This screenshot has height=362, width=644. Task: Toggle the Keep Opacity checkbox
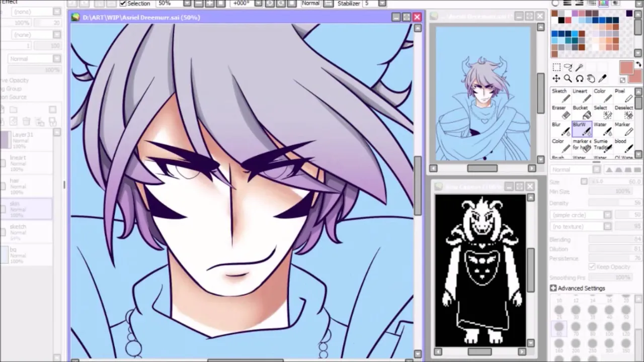click(592, 267)
